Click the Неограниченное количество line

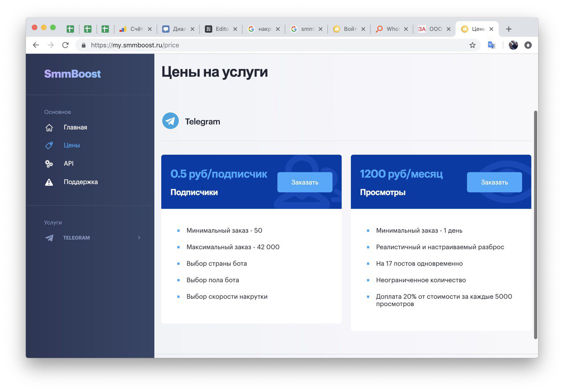pos(421,280)
